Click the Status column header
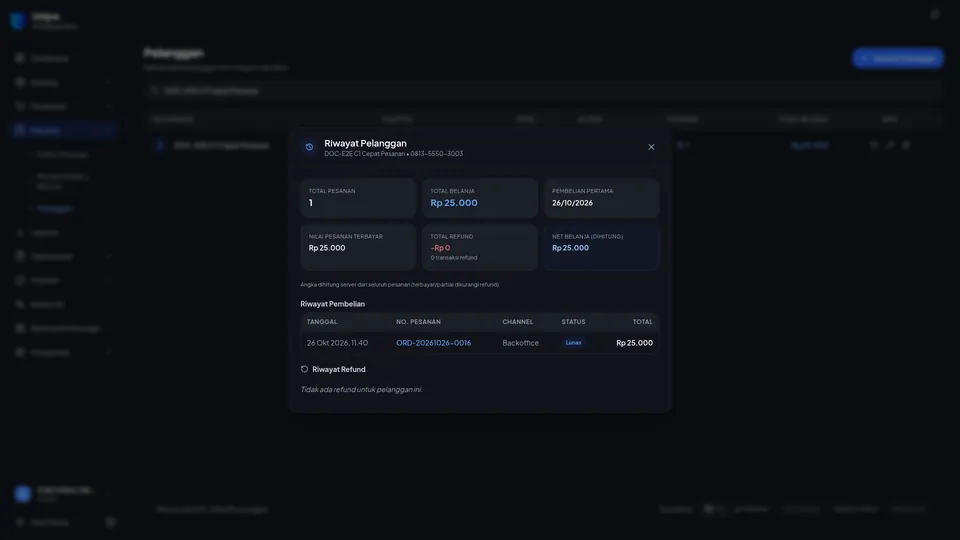 click(573, 322)
